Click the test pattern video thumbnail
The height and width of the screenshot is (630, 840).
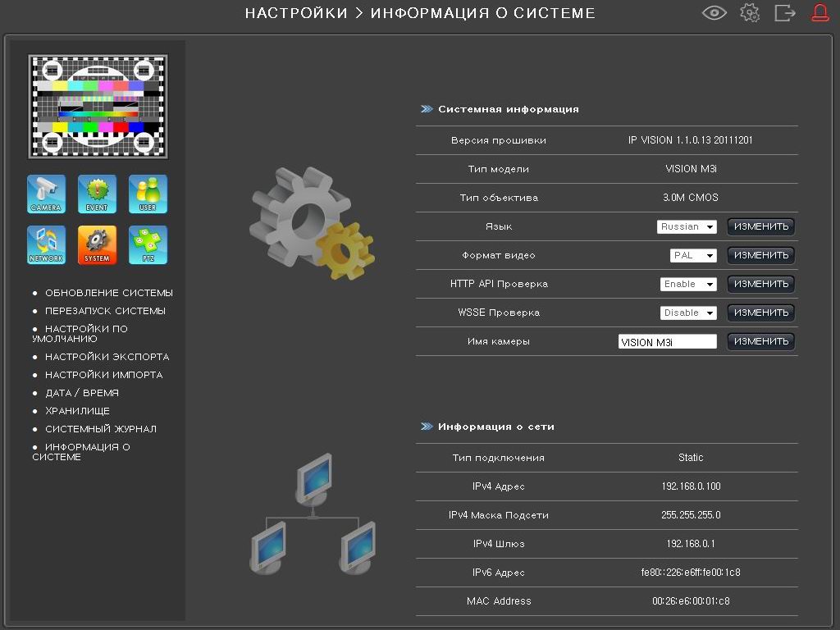(x=98, y=107)
